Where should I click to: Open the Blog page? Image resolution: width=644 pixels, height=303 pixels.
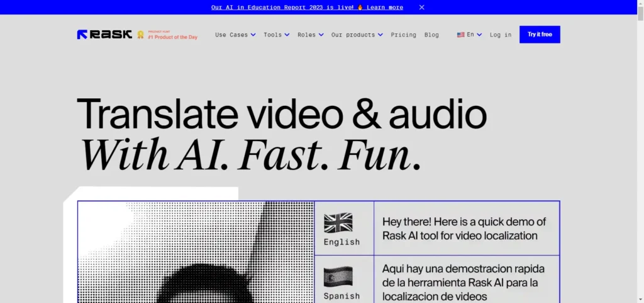click(x=431, y=35)
